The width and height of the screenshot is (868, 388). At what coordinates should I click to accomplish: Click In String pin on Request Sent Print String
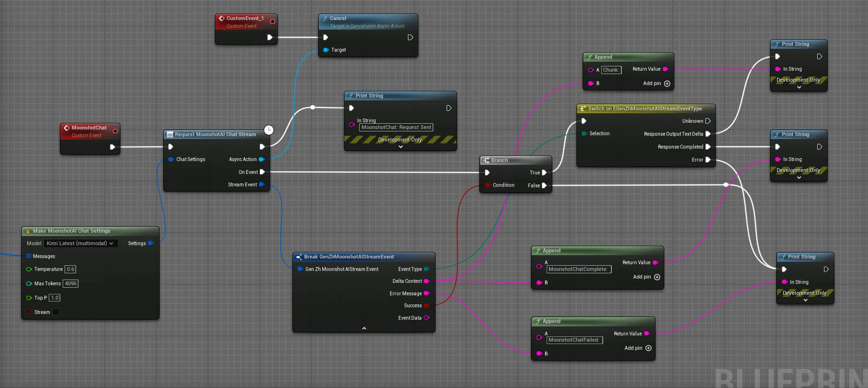(352, 124)
